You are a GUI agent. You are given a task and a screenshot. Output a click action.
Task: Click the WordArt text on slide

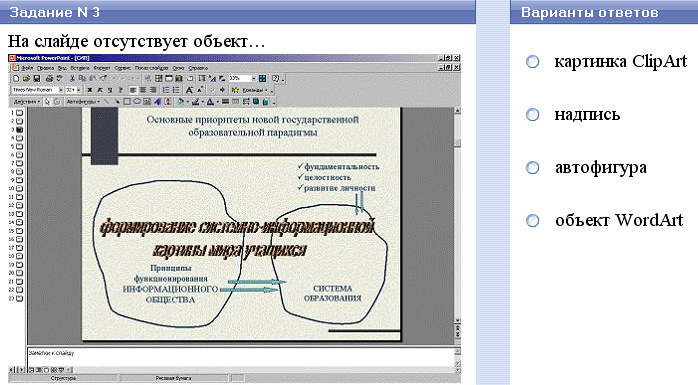tap(236, 239)
